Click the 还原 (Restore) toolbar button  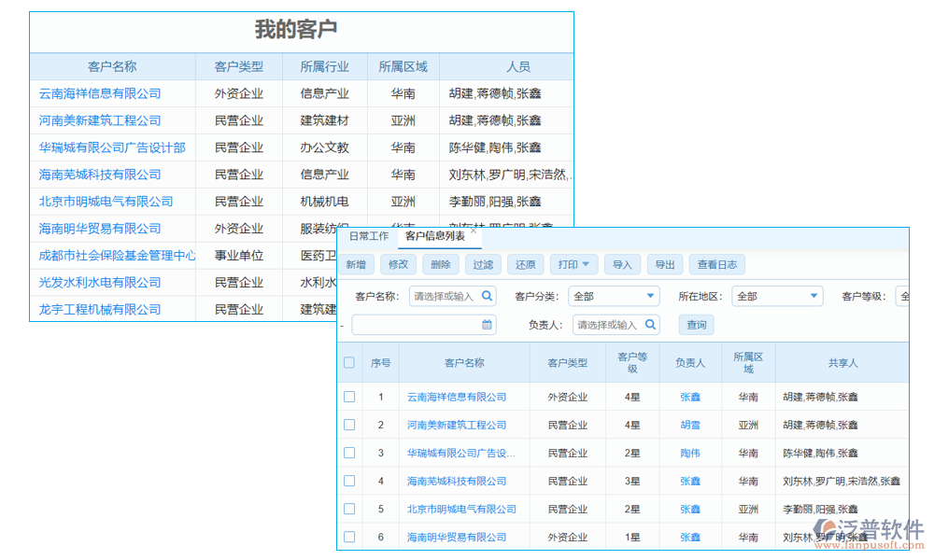pos(525,264)
